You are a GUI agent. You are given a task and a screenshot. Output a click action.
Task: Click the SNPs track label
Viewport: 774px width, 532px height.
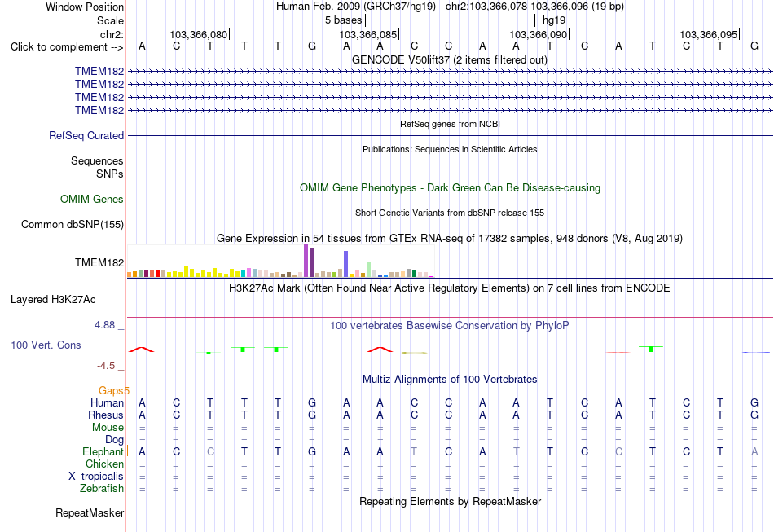pyautogui.click(x=110, y=174)
